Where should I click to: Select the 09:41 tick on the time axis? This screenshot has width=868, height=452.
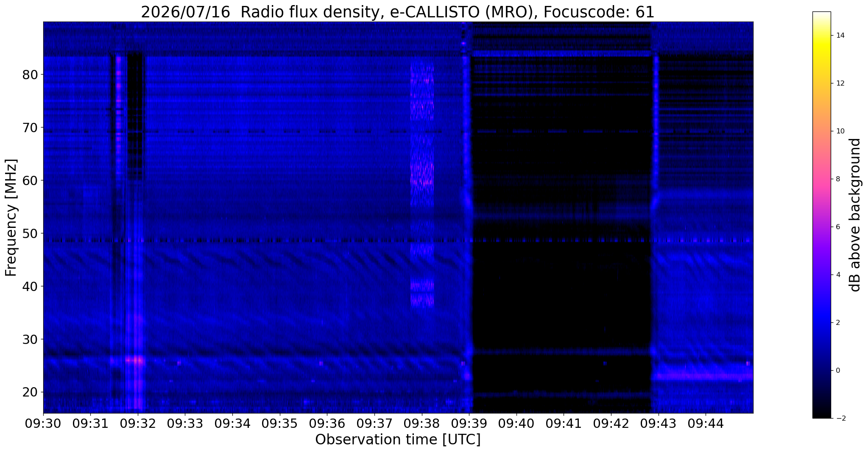click(564, 424)
